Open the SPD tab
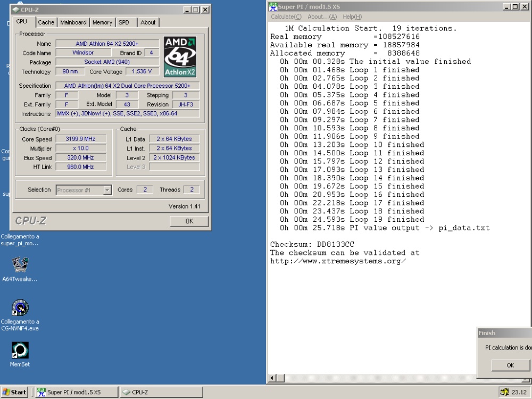The image size is (532, 399). pyautogui.click(x=124, y=22)
